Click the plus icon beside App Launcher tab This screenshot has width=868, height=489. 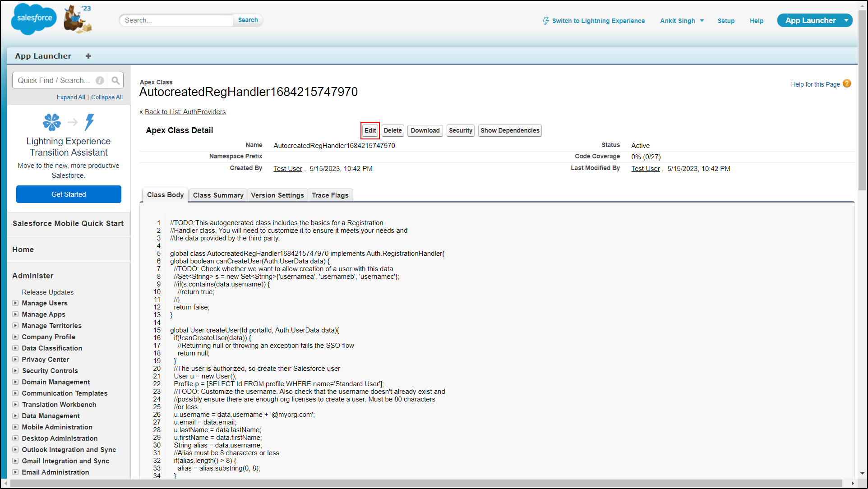pyautogui.click(x=88, y=56)
